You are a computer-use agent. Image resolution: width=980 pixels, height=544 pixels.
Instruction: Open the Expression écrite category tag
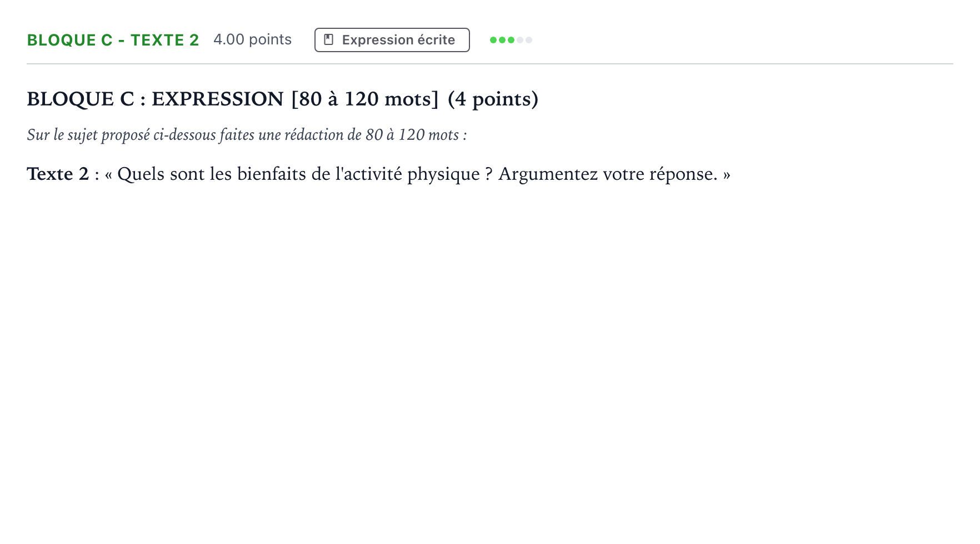(392, 40)
